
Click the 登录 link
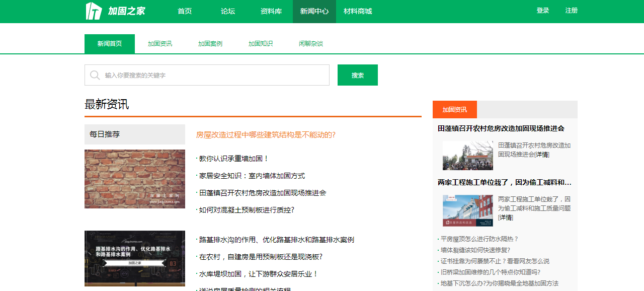click(x=543, y=11)
